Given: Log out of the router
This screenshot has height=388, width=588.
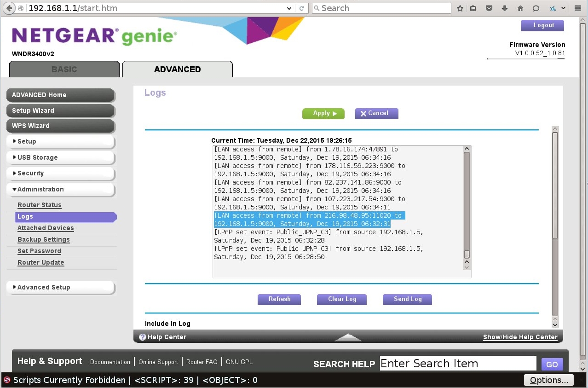Looking at the screenshot, I should [x=542, y=25].
